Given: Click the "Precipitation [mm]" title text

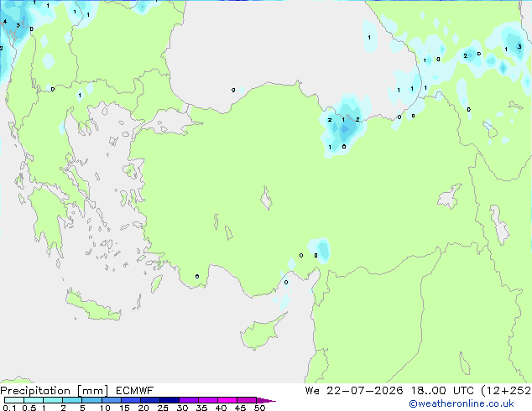Looking at the screenshot, I should point(54,391).
